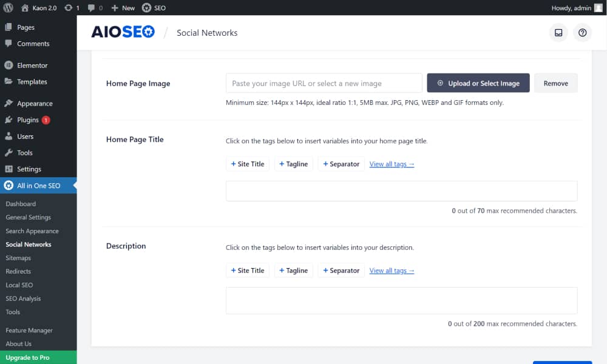Go to the Sitemaps submenu
This screenshot has height=364, width=607.
[18, 258]
